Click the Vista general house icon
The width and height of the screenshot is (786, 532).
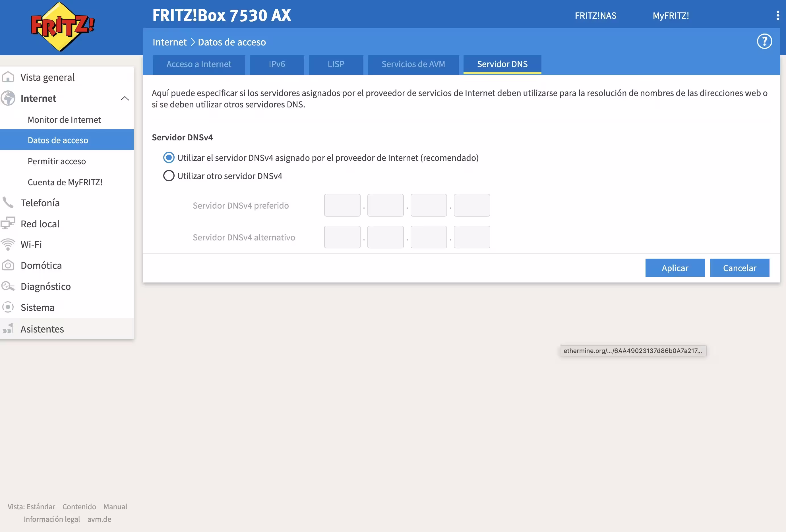click(x=8, y=77)
